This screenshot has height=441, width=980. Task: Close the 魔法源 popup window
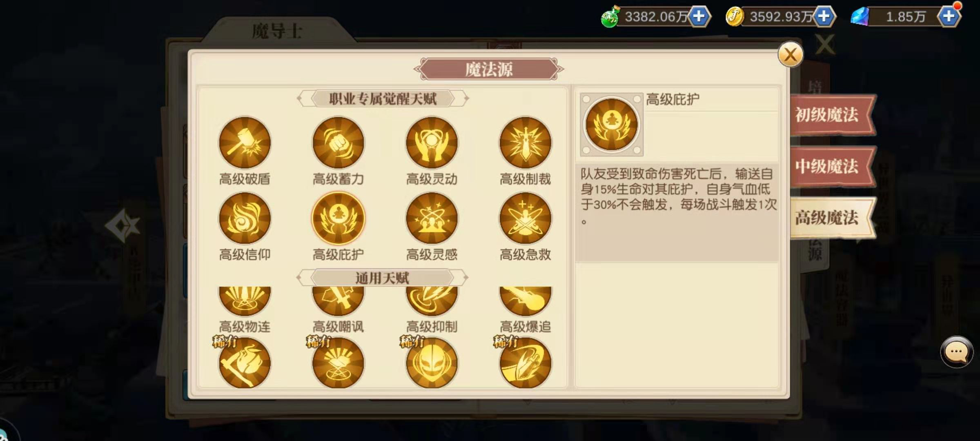[x=791, y=55]
